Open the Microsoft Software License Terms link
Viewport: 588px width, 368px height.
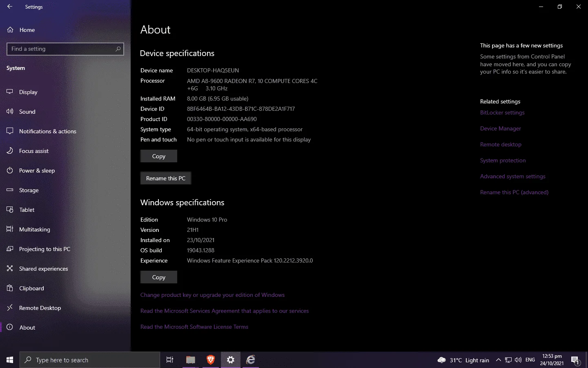(194, 327)
